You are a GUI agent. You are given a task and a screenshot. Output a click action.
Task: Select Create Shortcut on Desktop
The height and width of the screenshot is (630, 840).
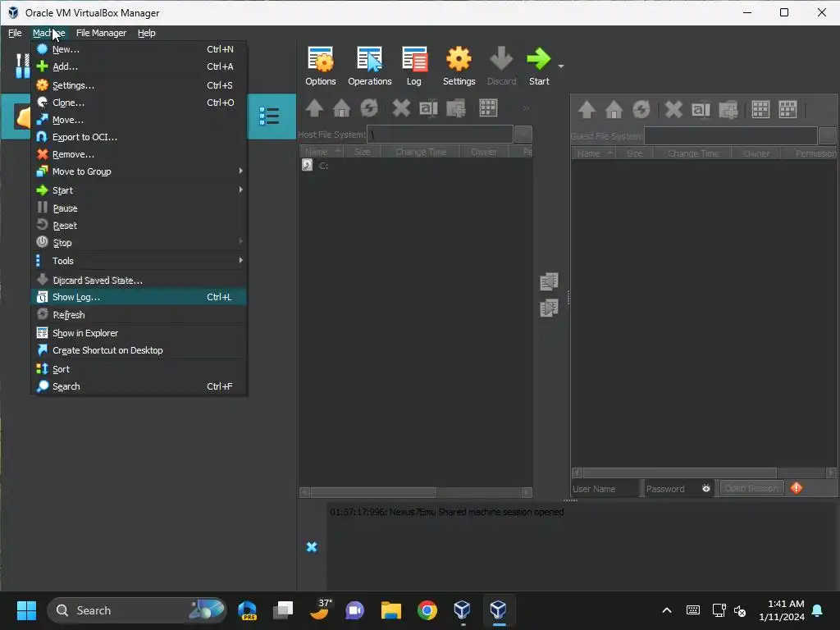click(x=139, y=349)
